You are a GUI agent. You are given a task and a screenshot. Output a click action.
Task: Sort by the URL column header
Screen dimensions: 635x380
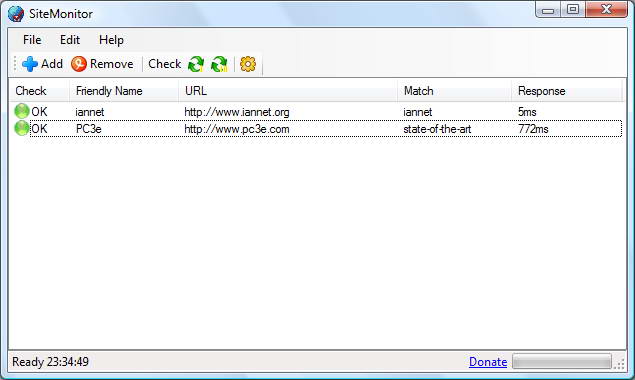[288, 91]
